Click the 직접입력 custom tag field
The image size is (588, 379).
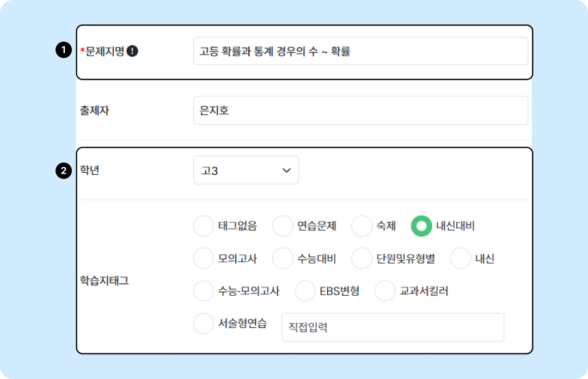393,327
